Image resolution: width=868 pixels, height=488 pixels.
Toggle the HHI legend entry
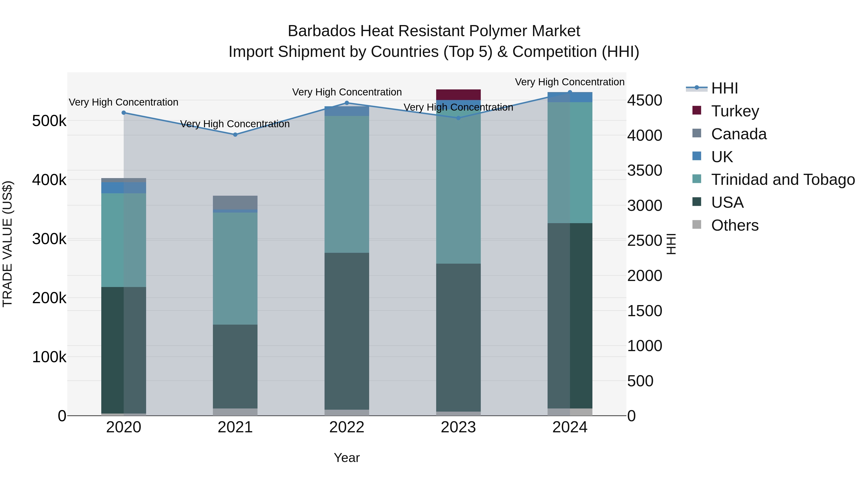[x=712, y=88]
